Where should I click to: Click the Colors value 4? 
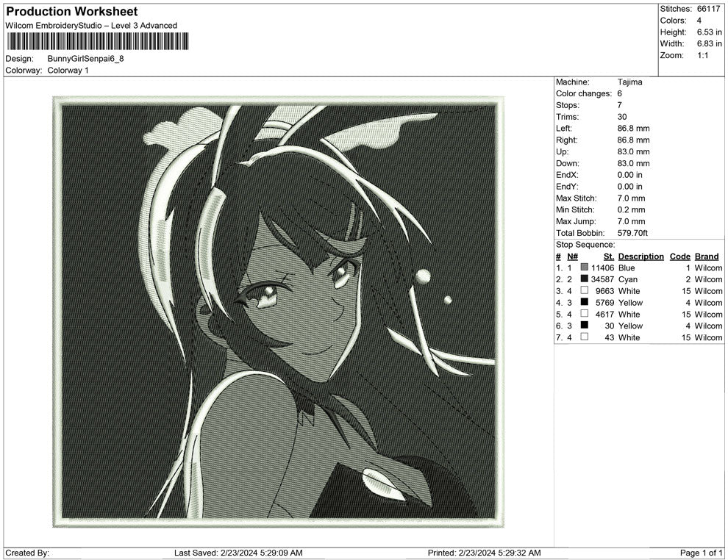point(699,21)
